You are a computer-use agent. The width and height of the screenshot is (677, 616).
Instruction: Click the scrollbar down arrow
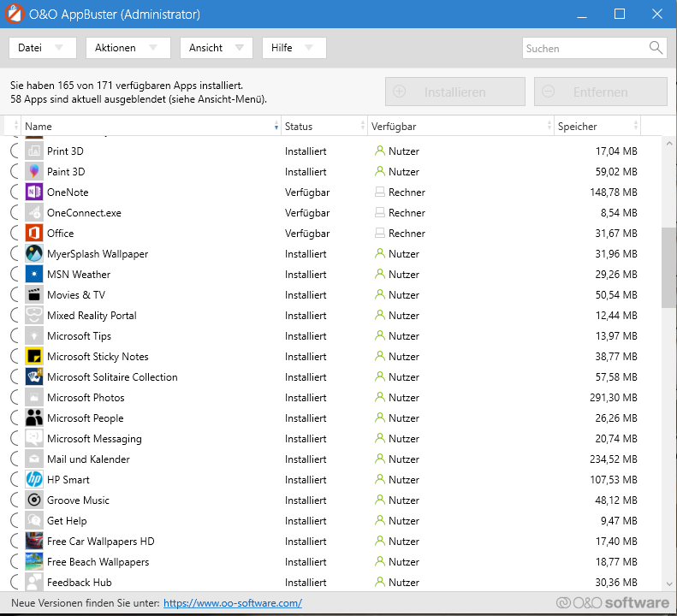tap(668, 584)
